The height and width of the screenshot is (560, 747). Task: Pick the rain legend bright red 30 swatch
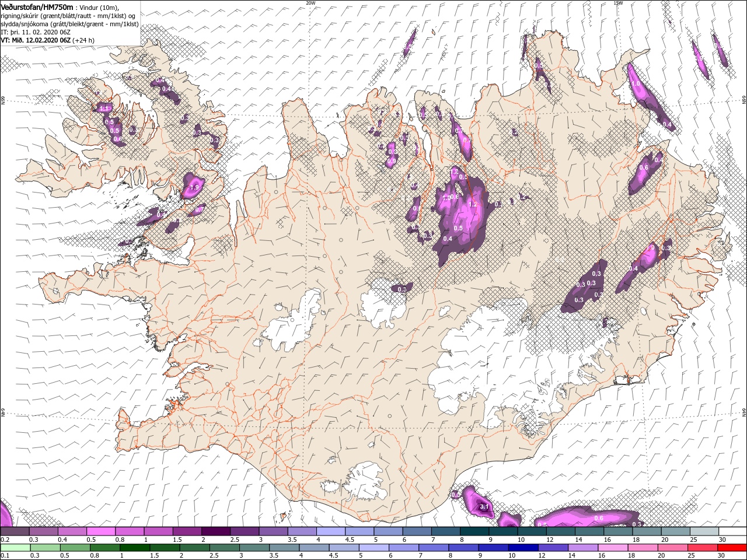[732, 548]
